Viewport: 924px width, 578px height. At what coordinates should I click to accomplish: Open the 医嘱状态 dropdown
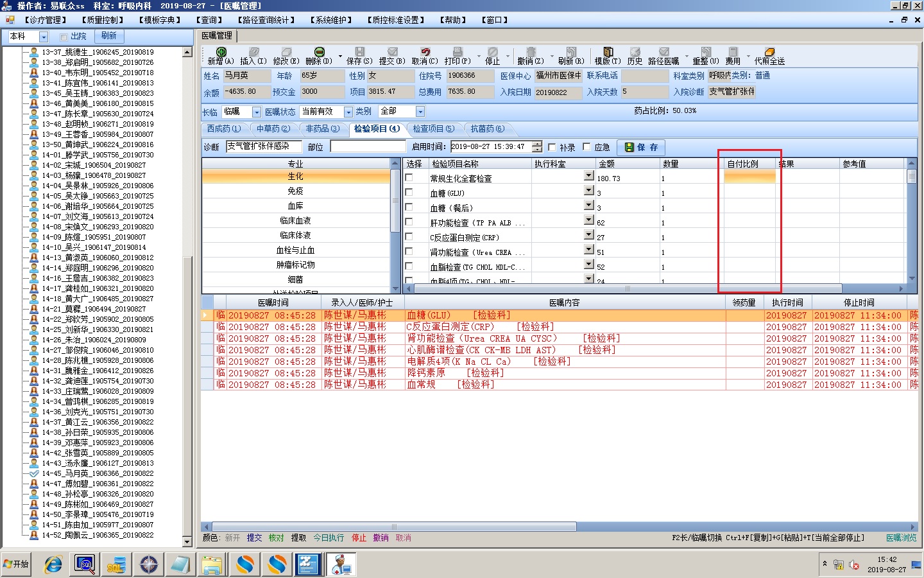click(x=348, y=112)
